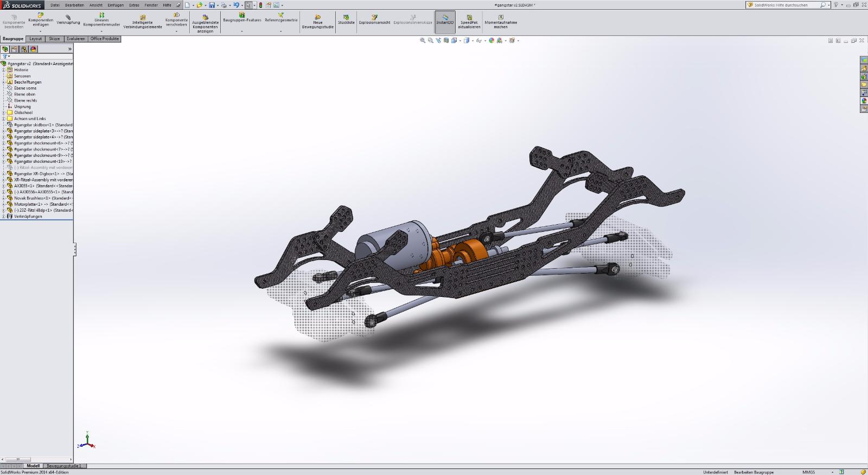The height and width of the screenshot is (475, 868).
Task: Select Ebene vorne plane
Action: [25, 88]
